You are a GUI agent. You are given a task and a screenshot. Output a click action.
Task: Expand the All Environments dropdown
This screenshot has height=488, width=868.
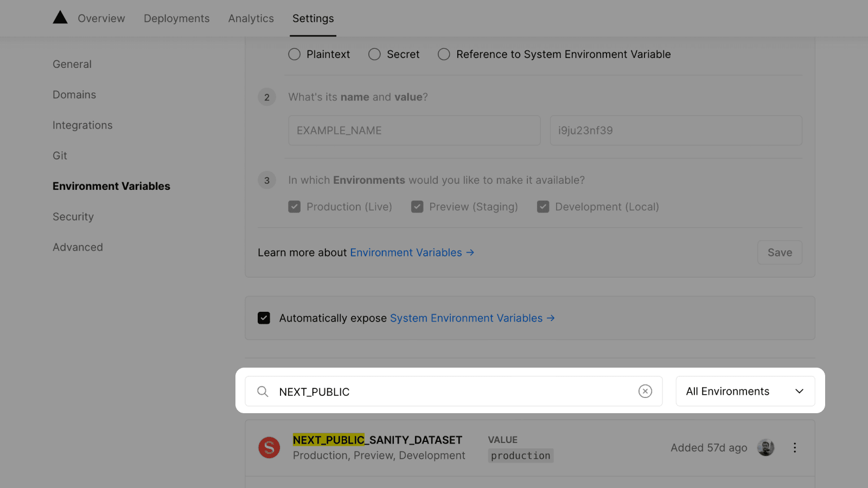point(745,391)
